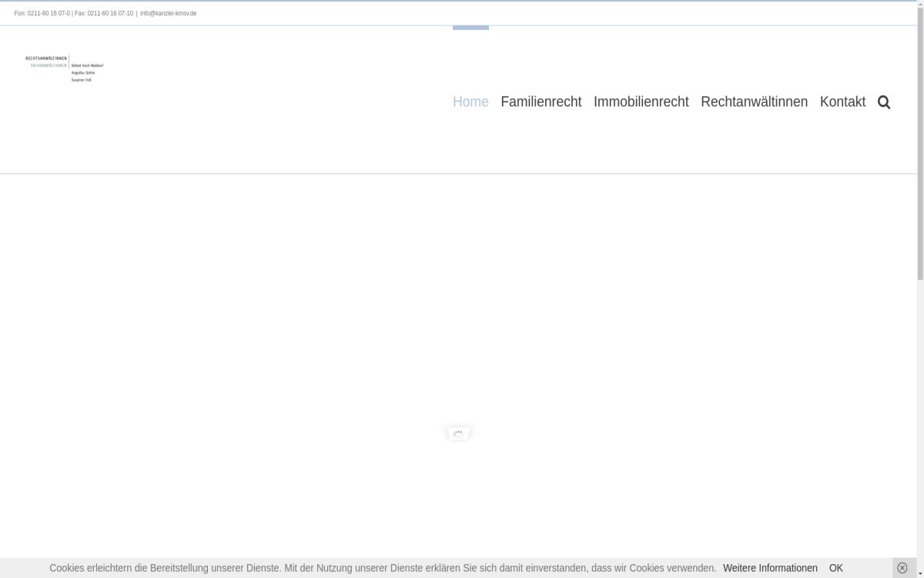Dismiss cookie bar with circled X icon
Screen dimensions: 924x578
tap(902, 568)
